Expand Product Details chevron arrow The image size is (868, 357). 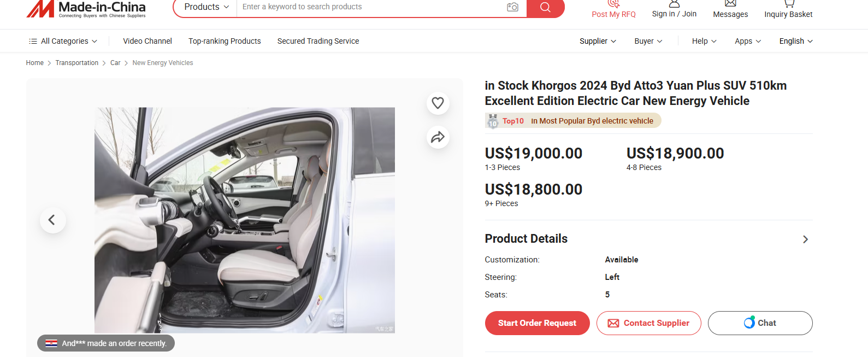pyautogui.click(x=805, y=239)
